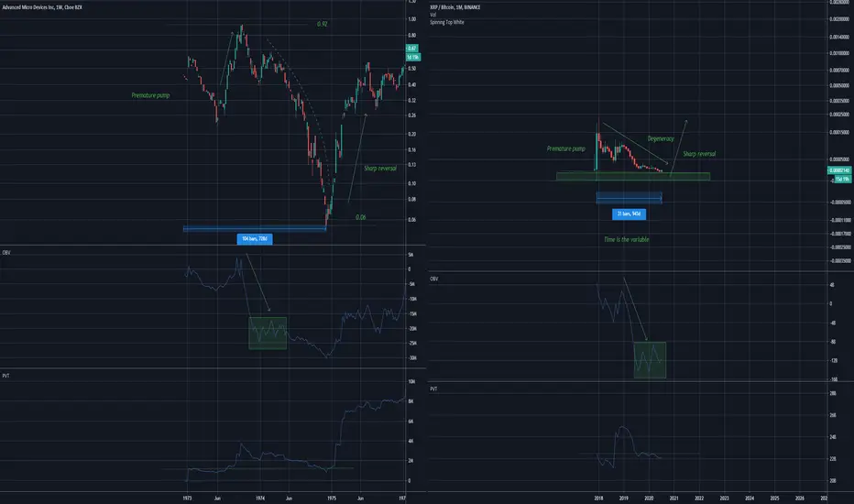Select the Premature pump note on XRP chart

click(x=566, y=148)
